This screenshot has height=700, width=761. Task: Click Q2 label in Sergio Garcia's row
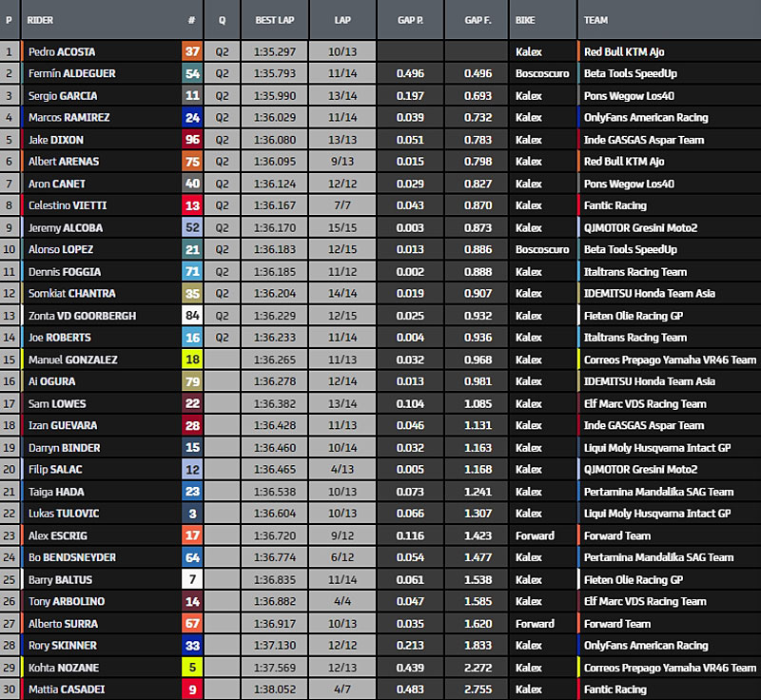pos(223,96)
